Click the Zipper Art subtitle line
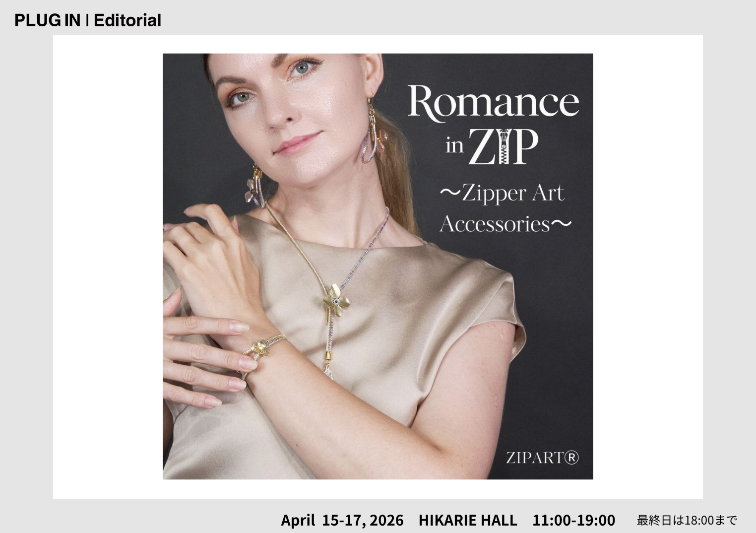The height and width of the screenshot is (533, 756). (502, 193)
